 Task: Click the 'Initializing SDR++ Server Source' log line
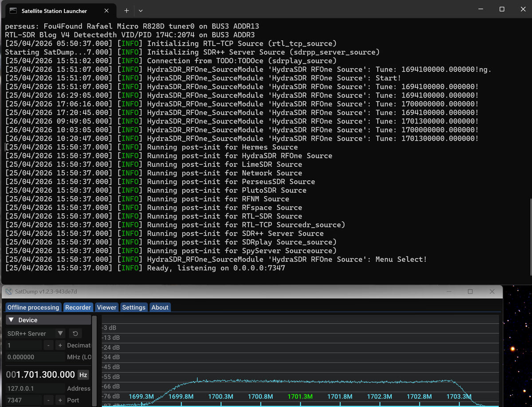(x=192, y=52)
